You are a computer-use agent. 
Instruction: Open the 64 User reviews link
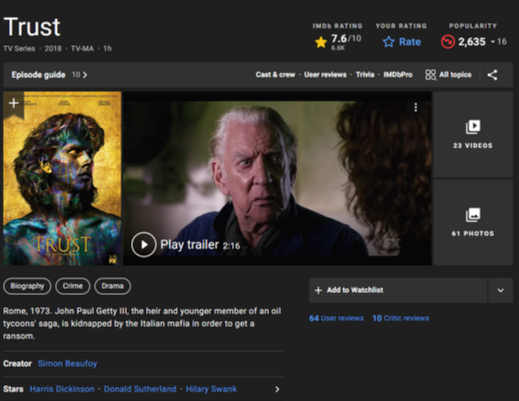(336, 318)
